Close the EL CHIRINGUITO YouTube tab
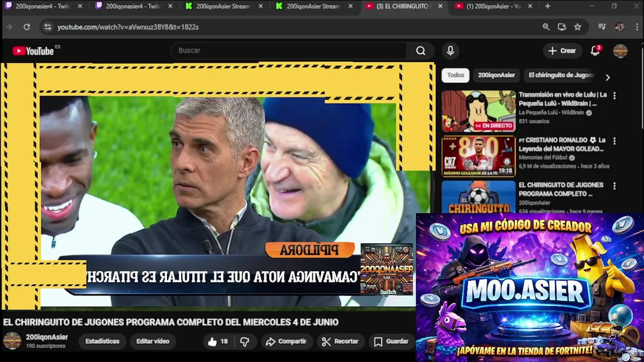644x362 pixels. click(x=440, y=7)
